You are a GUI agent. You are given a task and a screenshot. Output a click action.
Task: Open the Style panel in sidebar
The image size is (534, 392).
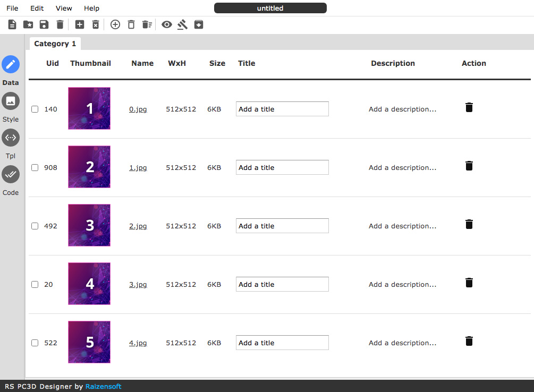point(11,101)
